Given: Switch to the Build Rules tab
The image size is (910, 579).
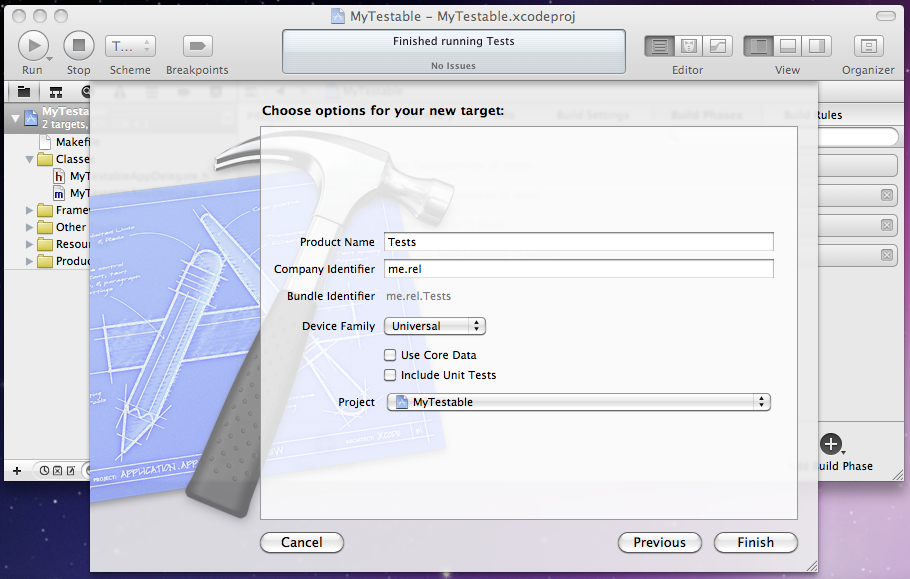Looking at the screenshot, I should (813, 115).
